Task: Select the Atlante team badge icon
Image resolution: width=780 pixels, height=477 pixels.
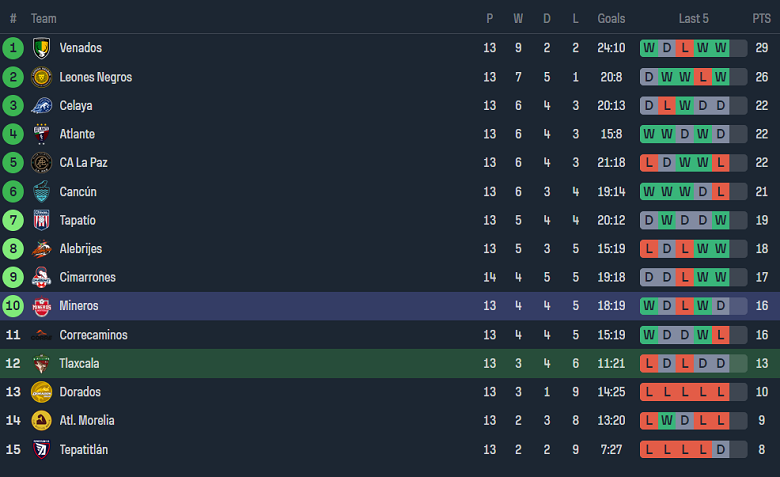Action: coord(41,134)
